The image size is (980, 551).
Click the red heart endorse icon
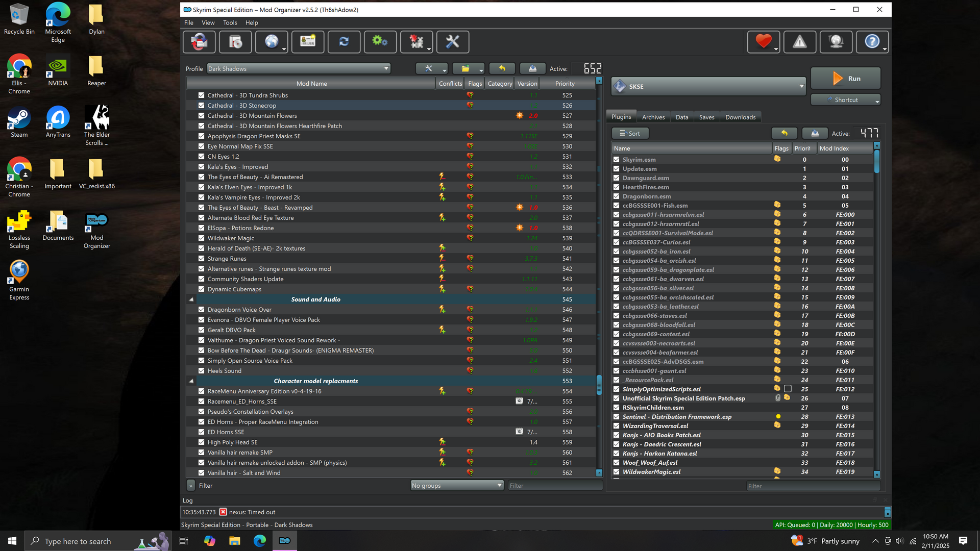point(764,42)
